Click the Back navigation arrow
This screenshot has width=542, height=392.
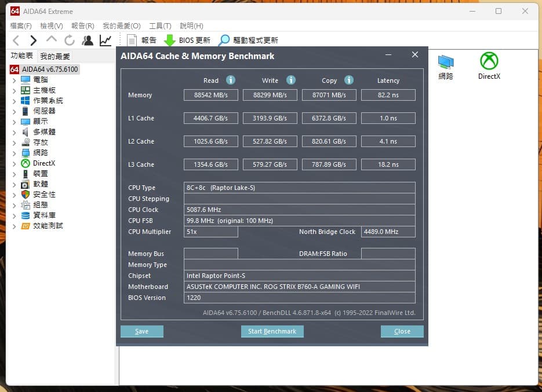[x=16, y=41]
